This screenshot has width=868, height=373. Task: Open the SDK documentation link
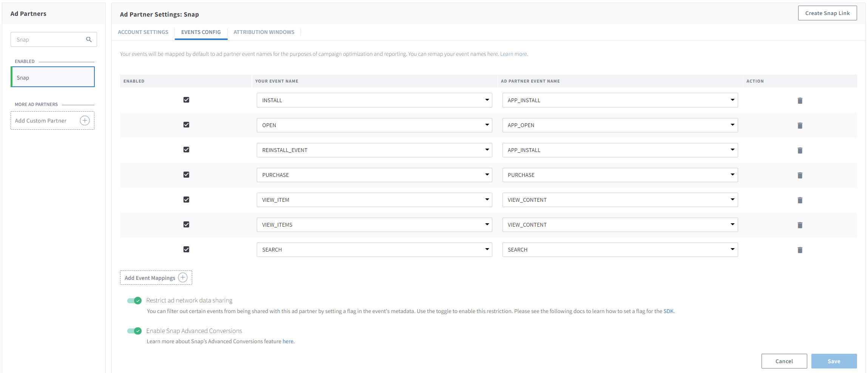click(668, 311)
